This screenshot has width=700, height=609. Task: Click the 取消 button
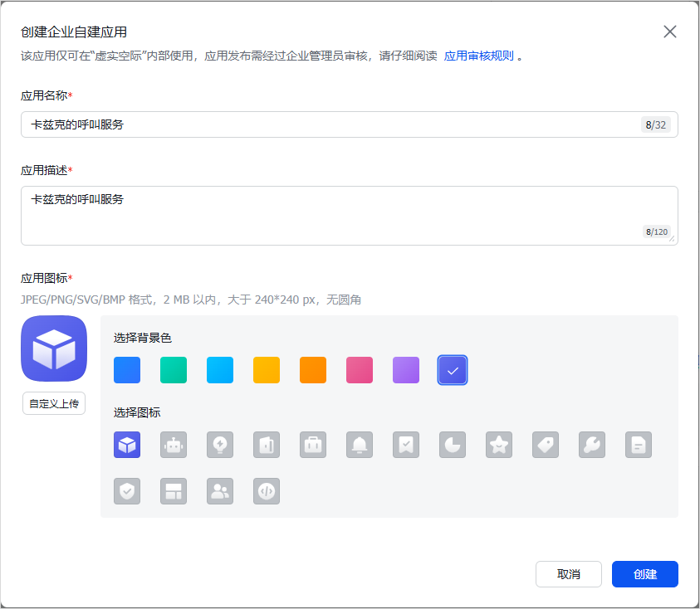tap(569, 573)
